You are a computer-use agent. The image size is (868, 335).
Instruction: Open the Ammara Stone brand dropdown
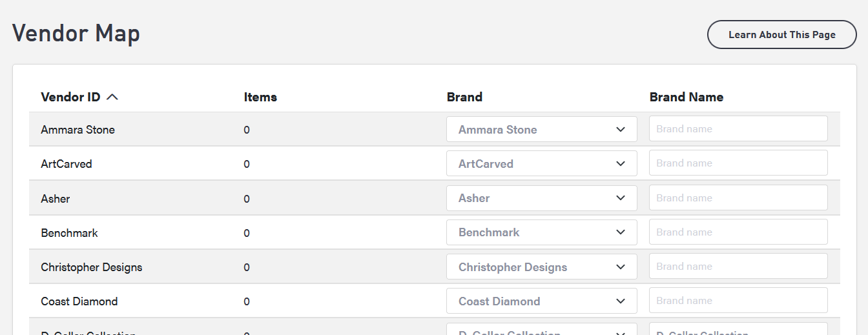pos(541,130)
